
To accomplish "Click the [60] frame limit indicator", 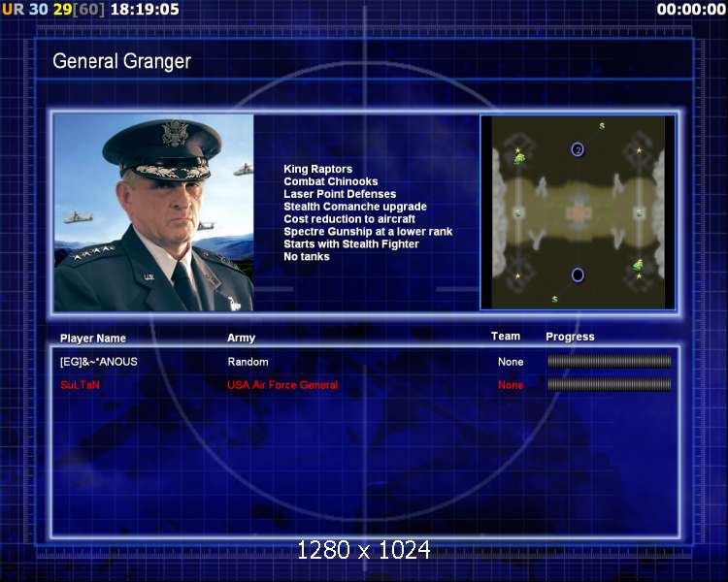I will click(x=88, y=9).
